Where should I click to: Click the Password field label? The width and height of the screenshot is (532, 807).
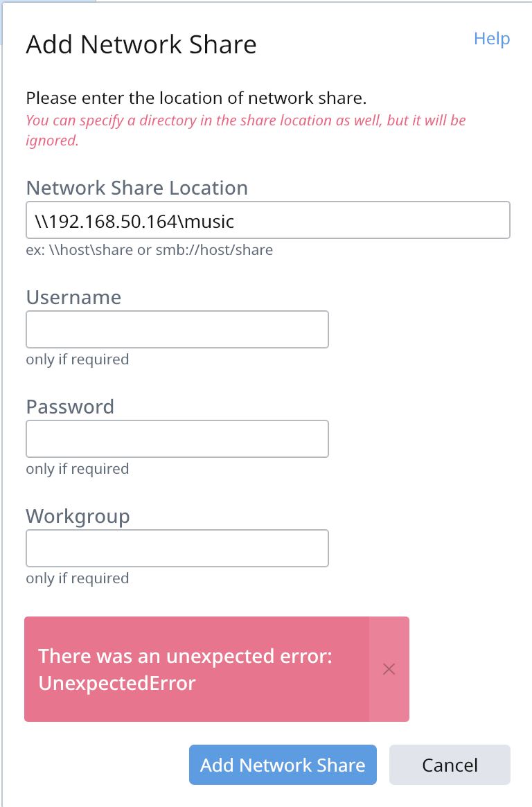pos(70,407)
